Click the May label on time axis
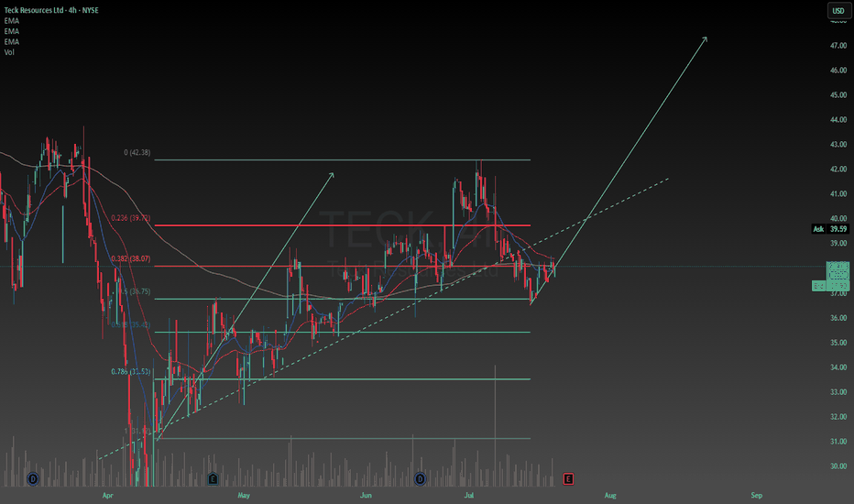Viewport: 854px width, 504px height. tap(244, 495)
